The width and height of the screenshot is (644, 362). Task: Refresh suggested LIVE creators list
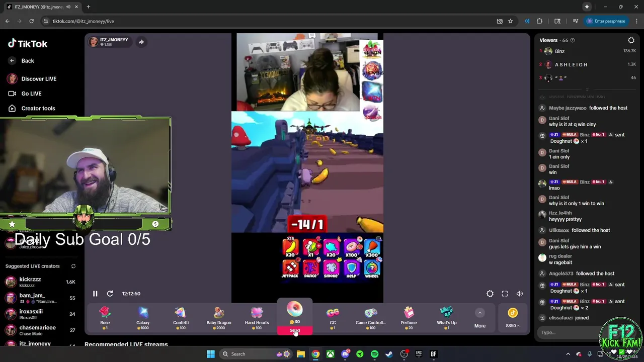point(73,266)
